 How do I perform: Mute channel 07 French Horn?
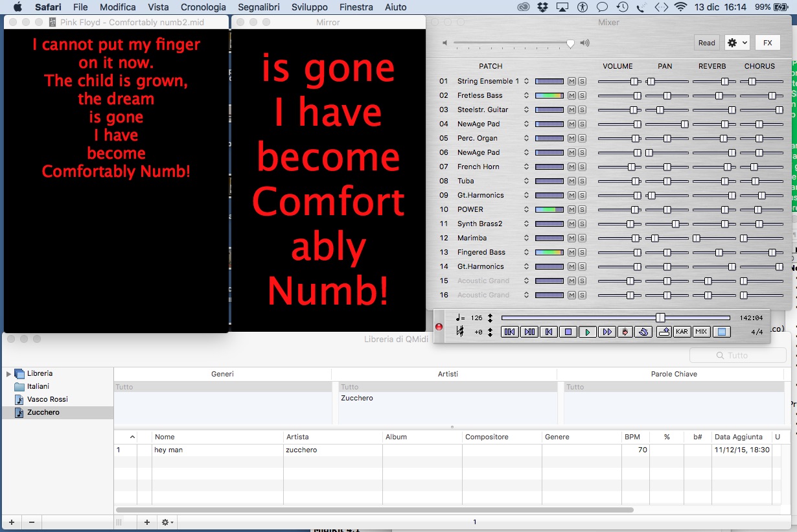pyautogui.click(x=572, y=167)
